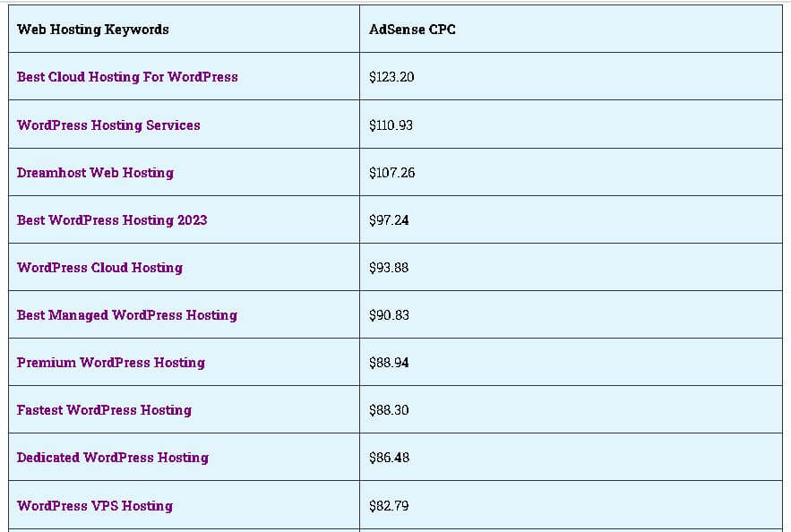Open the Dreamhost Web Hosting link
The image size is (791, 532).
pyautogui.click(x=95, y=173)
